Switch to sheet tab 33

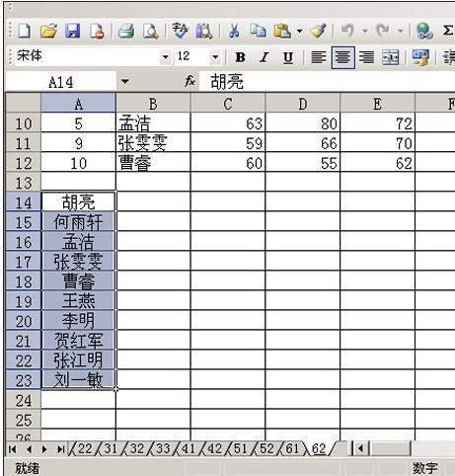click(x=163, y=448)
